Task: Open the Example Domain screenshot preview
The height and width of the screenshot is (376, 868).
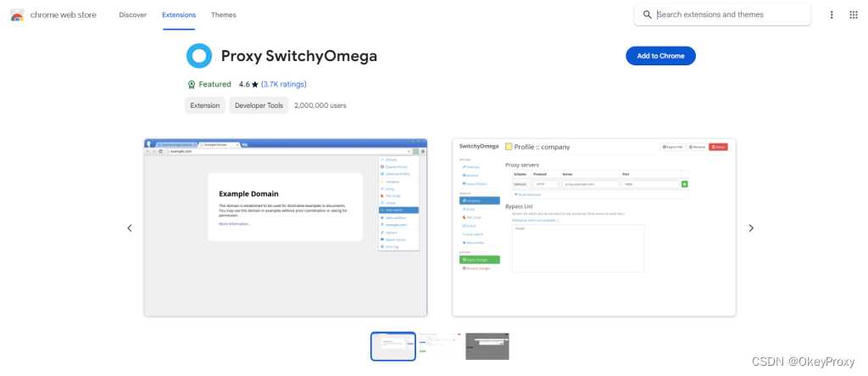Action: tap(286, 227)
